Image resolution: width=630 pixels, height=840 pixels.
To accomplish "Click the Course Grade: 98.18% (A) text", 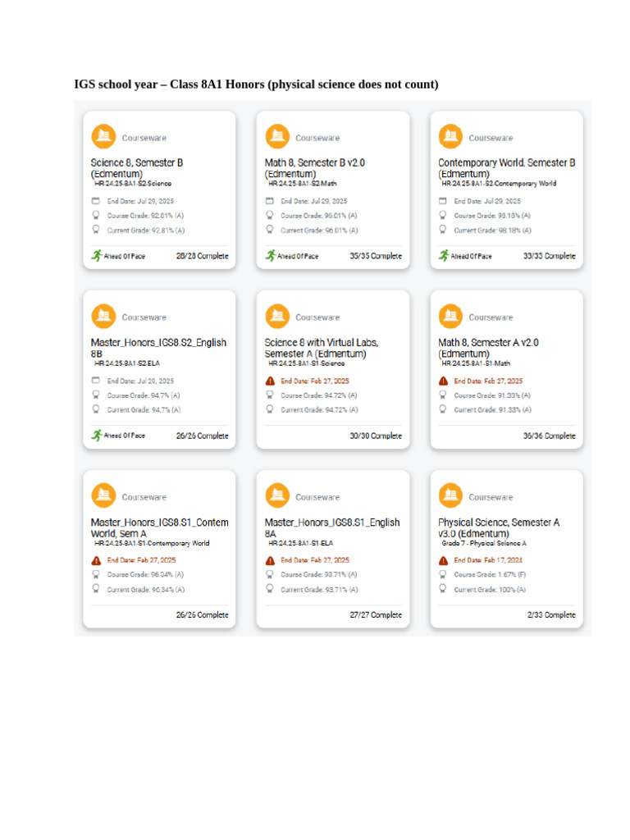I will [492, 216].
